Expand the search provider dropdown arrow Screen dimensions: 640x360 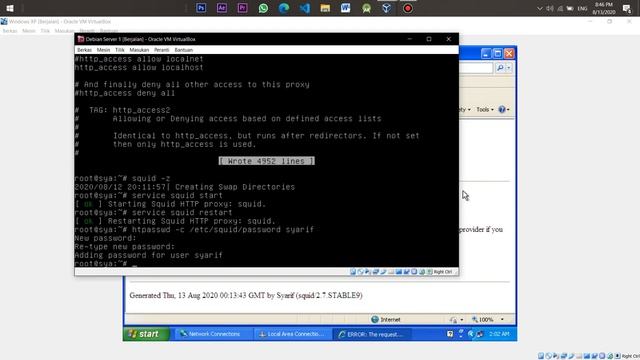[x=509, y=68]
